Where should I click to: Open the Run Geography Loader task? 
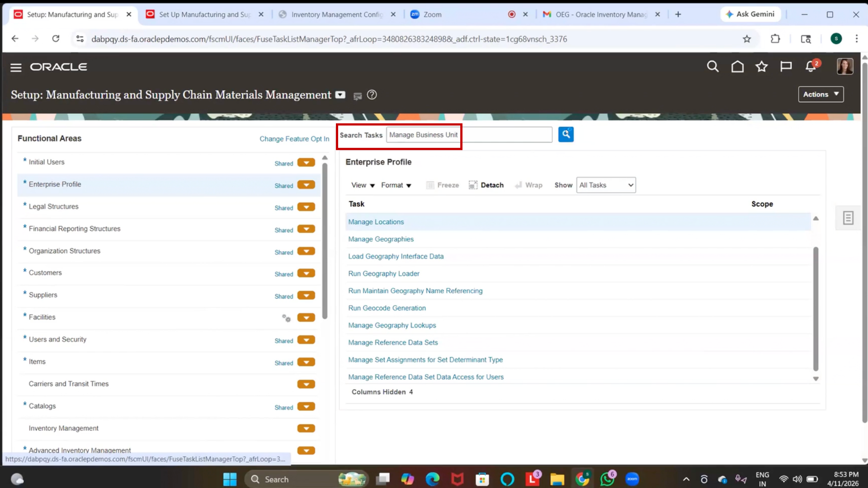pos(383,273)
